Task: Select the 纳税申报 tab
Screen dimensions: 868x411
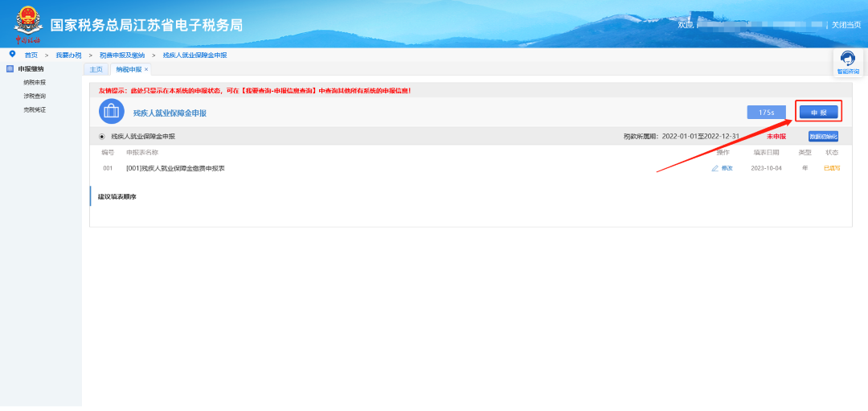Action: (x=128, y=70)
